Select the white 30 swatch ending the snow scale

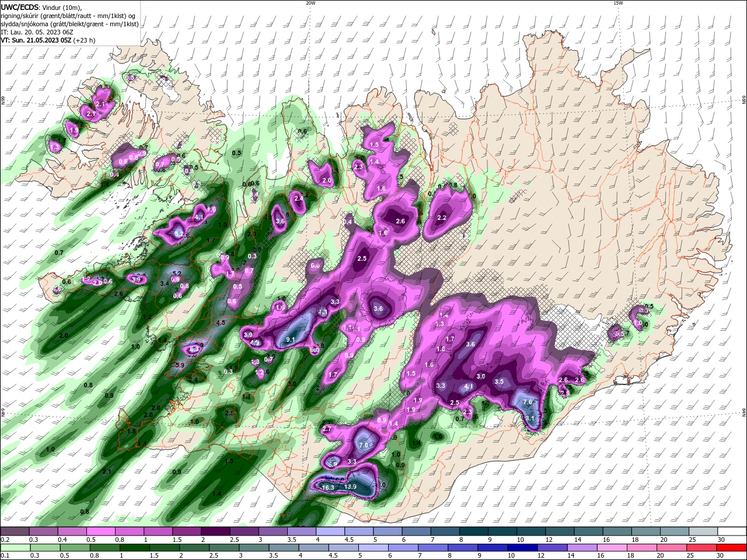[x=732, y=531]
